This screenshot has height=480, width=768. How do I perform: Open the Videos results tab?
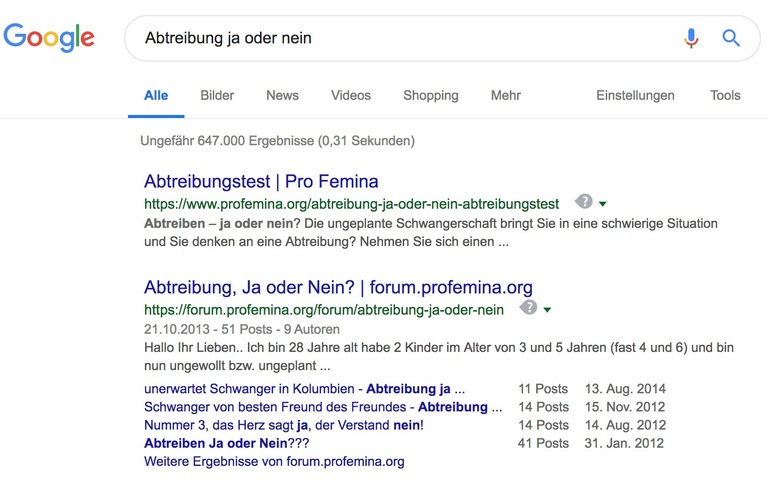(x=351, y=95)
